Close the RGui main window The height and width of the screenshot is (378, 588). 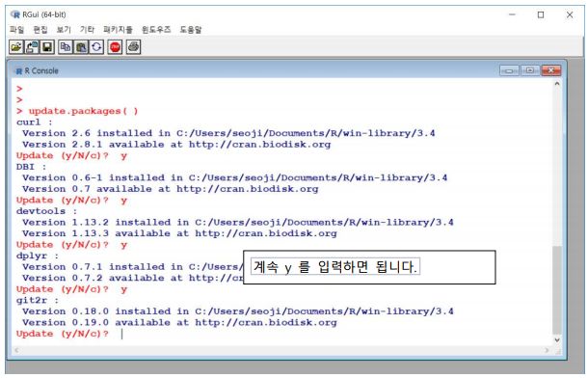[570, 14]
